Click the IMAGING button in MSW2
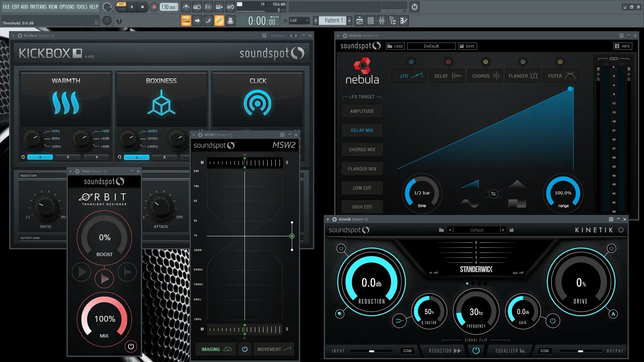The image size is (644, 362). pos(216,349)
